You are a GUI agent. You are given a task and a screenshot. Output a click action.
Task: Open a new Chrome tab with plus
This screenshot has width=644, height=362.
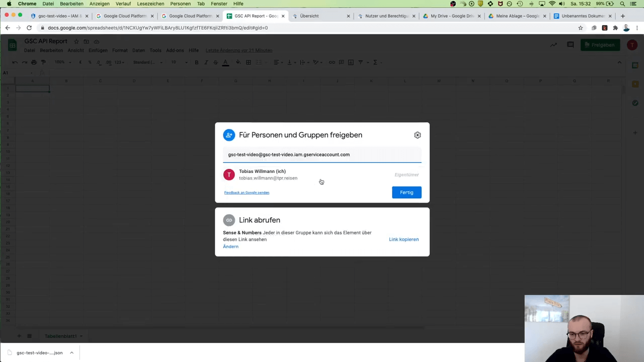click(623, 16)
